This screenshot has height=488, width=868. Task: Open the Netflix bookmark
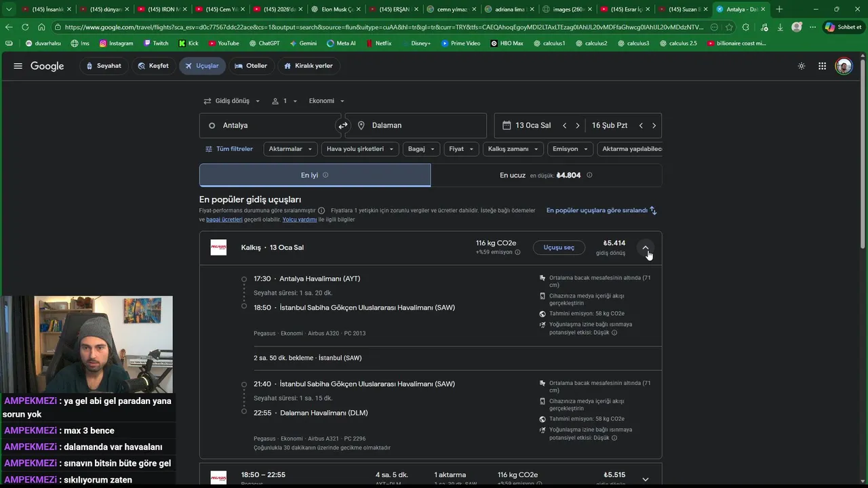tap(378, 43)
